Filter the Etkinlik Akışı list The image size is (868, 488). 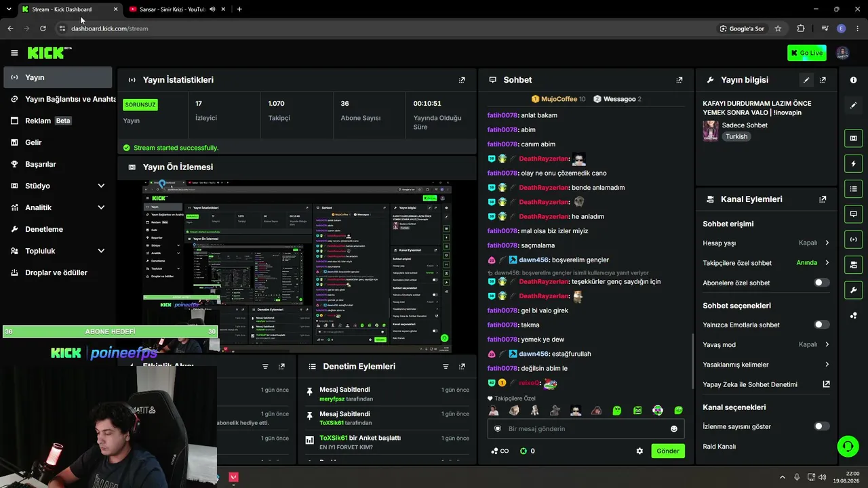[x=265, y=367]
